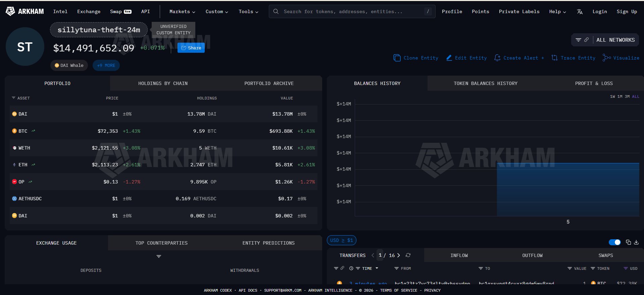The height and width of the screenshot is (295, 644).
Task: Select the 3M chart range
Action: click(x=627, y=96)
